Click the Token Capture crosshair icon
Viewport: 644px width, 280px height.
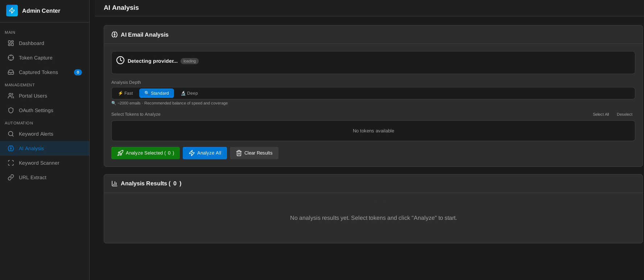[x=11, y=58]
